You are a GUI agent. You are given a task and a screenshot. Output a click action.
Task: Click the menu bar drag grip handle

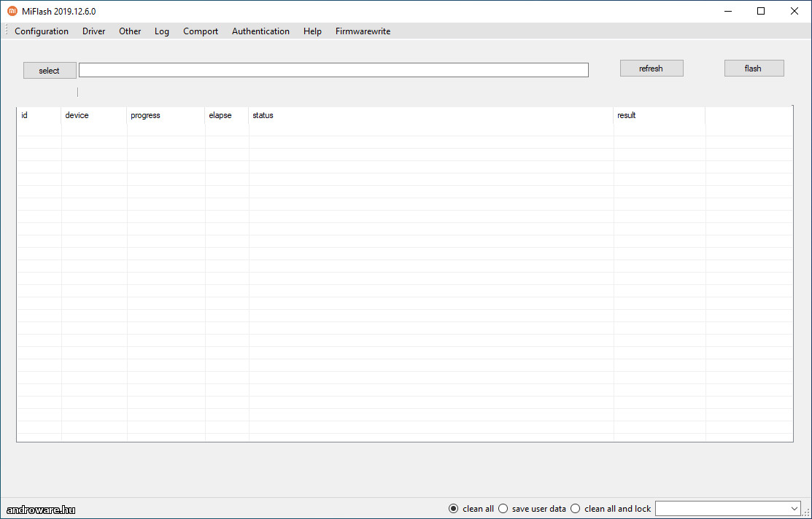(x=7, y=31)
